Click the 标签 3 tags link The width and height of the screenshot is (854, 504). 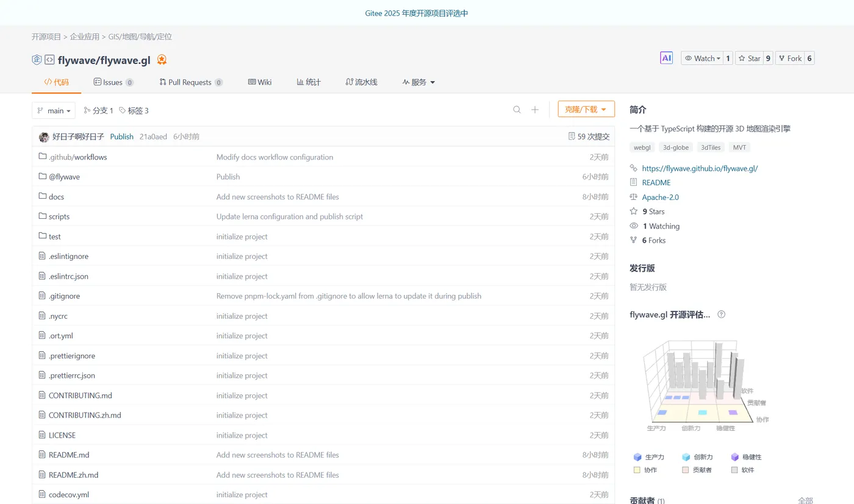coord(134,110)
